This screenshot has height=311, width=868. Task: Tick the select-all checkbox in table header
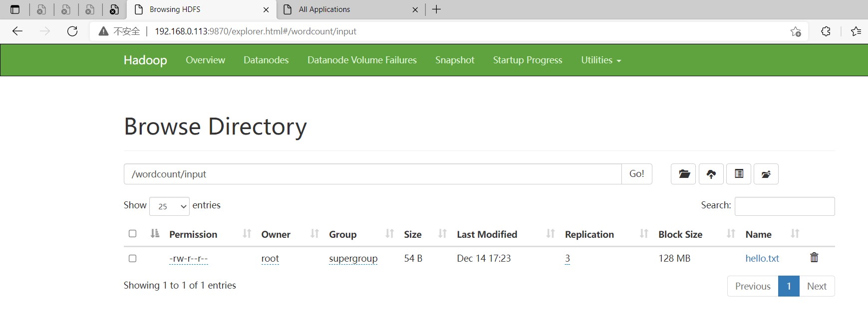pos(132,234)
